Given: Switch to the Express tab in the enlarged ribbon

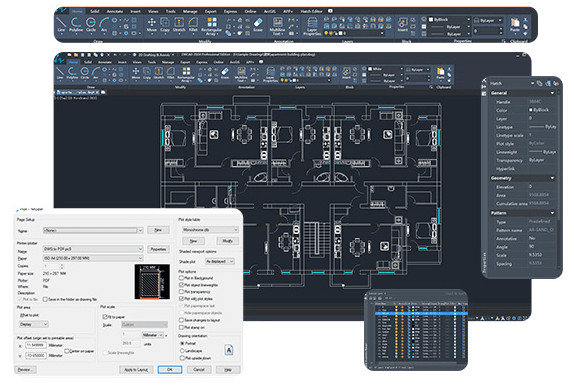Looking at the screenshot, I should [x=230, y=11].
